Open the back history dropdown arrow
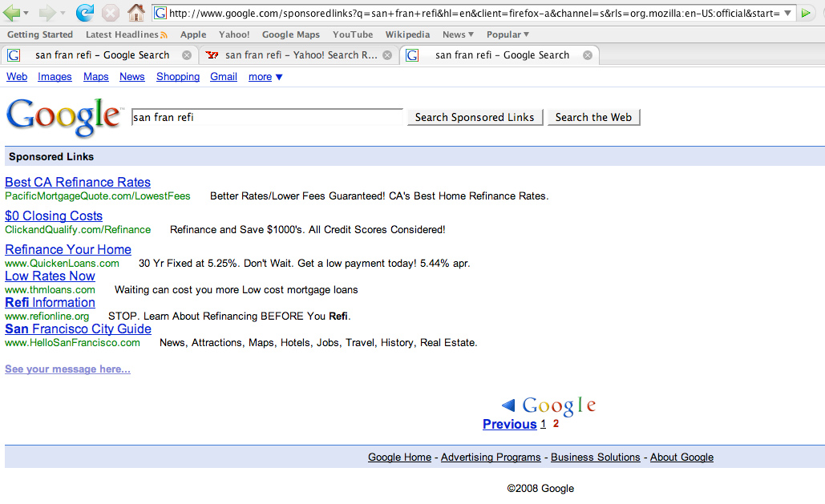Viewport: 825px width, 504px height. pyautogui.click(x=26, y=13)
